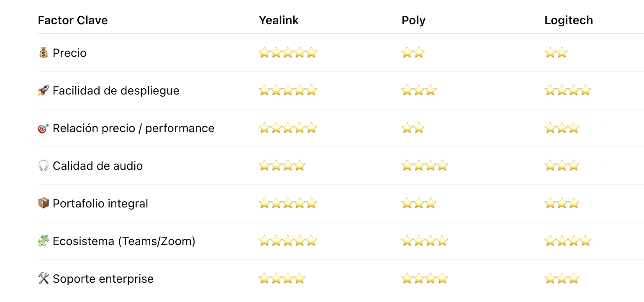Screen dimensions: 644x302
Task: Select the Poly column header
Action: 413,20
